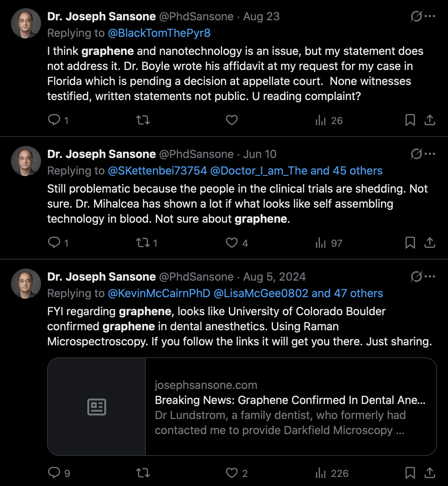This screenshot has height=486, width=448.
Task: Open the 'Aug 23' timestamp link
Action: pyautogui.click(x=261, y=17)
